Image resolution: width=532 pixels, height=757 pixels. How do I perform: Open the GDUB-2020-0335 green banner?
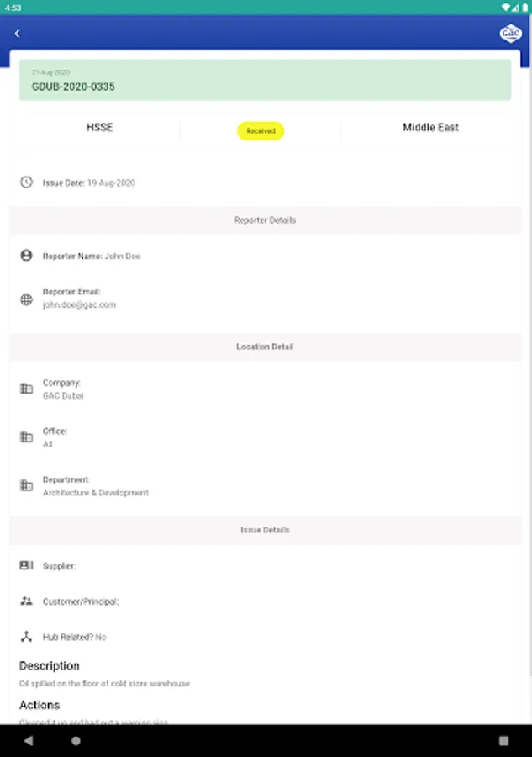[x=265, y=81]
